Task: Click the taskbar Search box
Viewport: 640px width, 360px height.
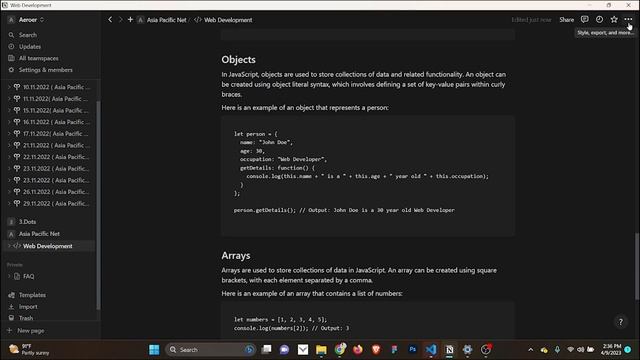Action: coord(211,350)
